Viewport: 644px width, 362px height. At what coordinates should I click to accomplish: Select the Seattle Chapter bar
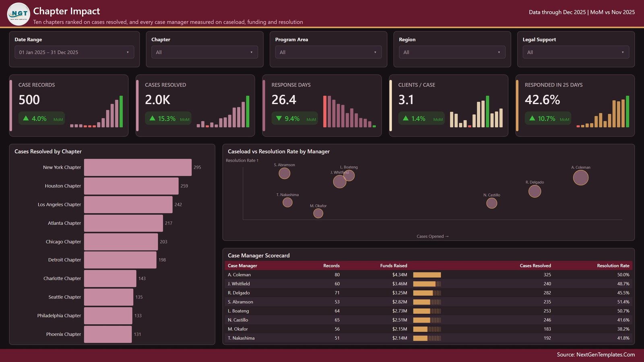109,297
